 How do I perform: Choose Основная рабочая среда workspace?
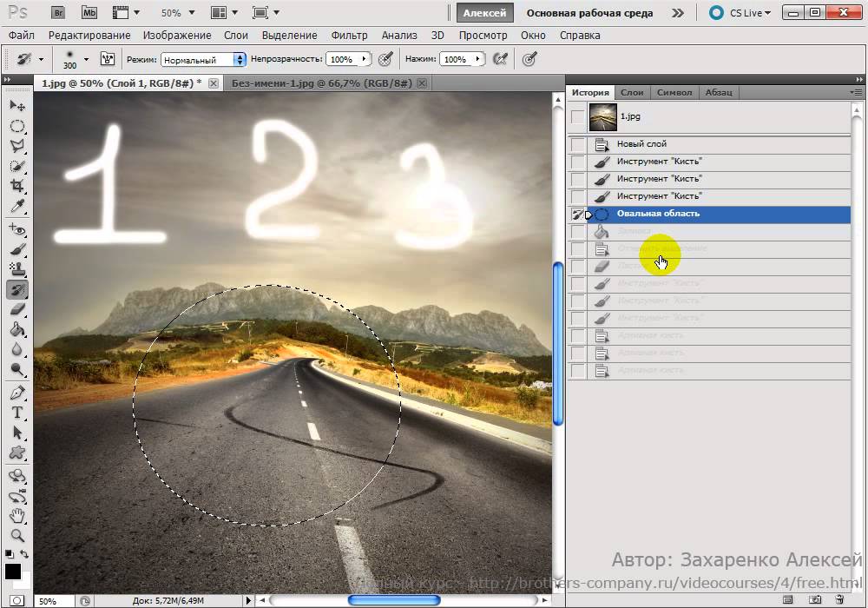tap(589, 13)
